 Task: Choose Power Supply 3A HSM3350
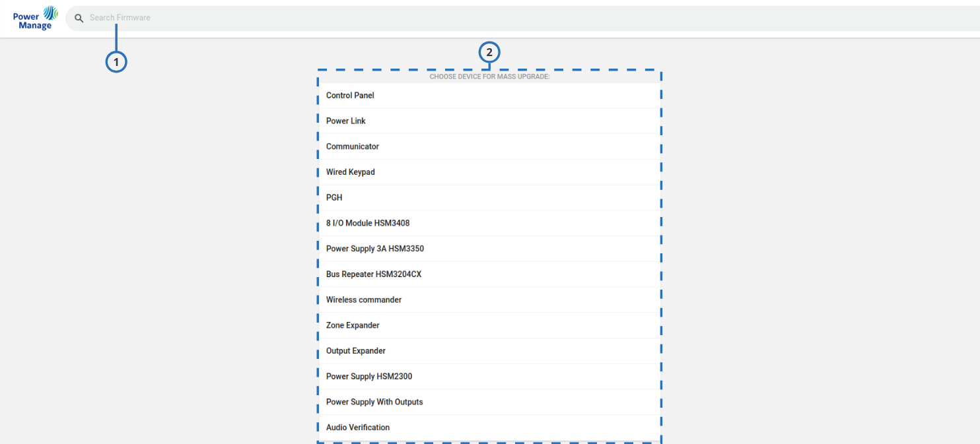pyautogui.click(x=489, y=248)
